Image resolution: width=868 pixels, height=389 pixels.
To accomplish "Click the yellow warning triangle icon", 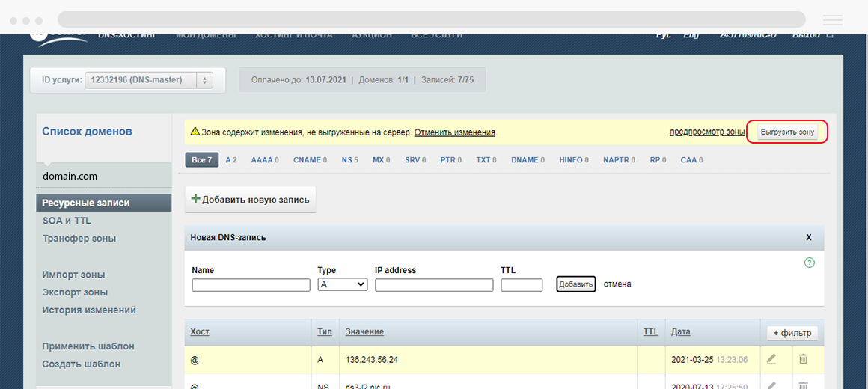I will 195,132.
